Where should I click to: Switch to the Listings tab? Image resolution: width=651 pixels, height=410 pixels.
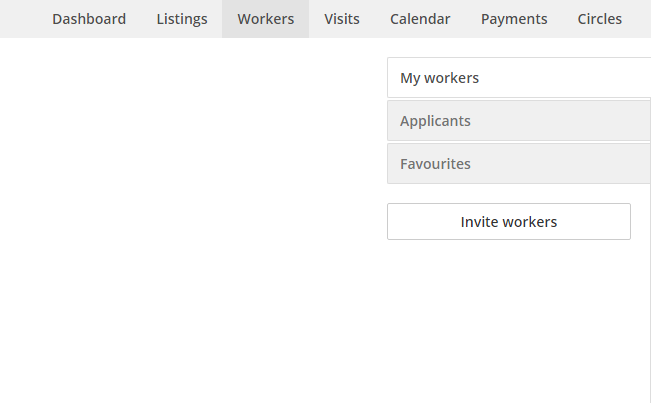182,19
